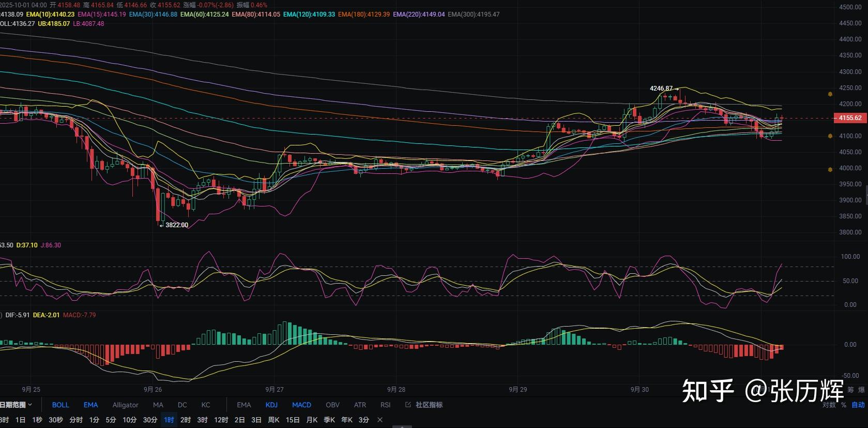This screenshot has width=868, height=428.
Task: Select the active 1时 timeframe
Action: pyautogui.click(x=169, y=420)
